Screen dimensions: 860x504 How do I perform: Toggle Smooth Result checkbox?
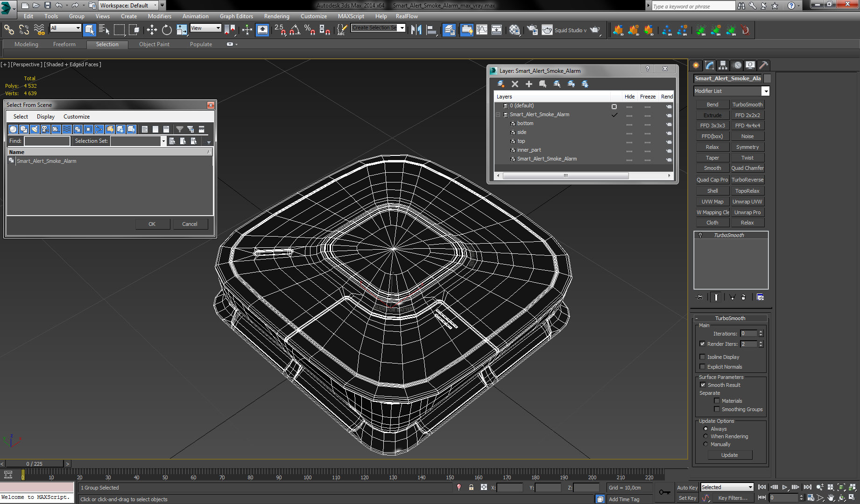[x=703, y=385]
